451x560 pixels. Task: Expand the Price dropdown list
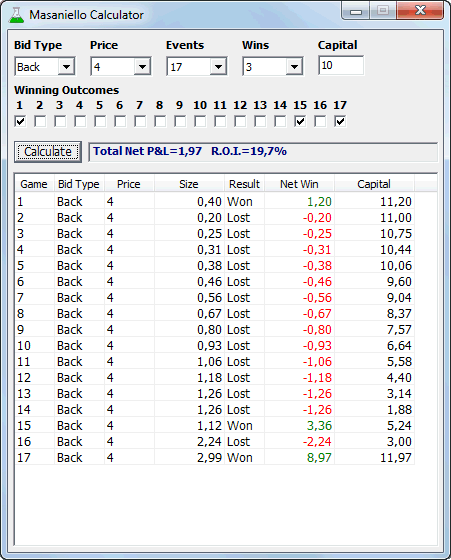(x=142, y=66)
